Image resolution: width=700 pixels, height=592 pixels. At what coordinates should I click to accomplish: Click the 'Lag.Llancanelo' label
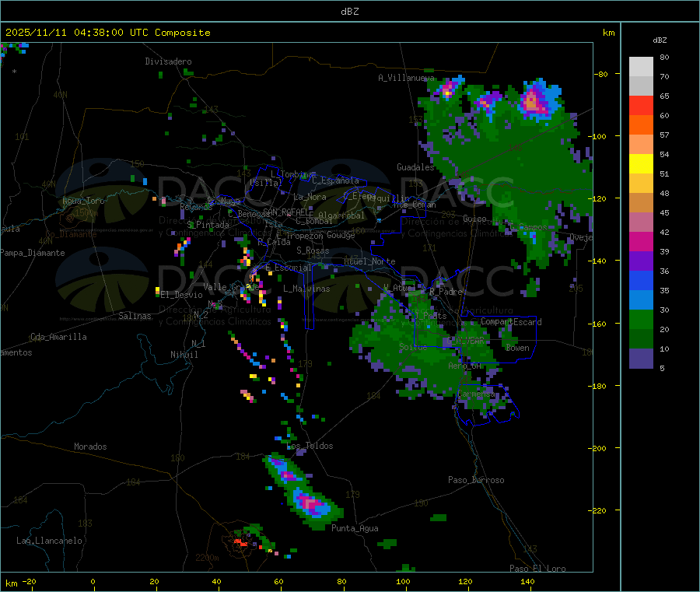[50, 541]
